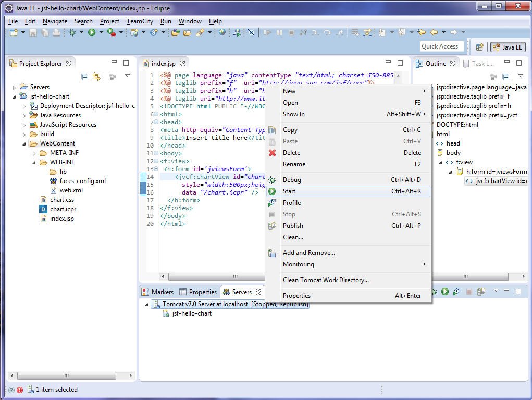Open the Run button dropdown arrow

[101, 32]
